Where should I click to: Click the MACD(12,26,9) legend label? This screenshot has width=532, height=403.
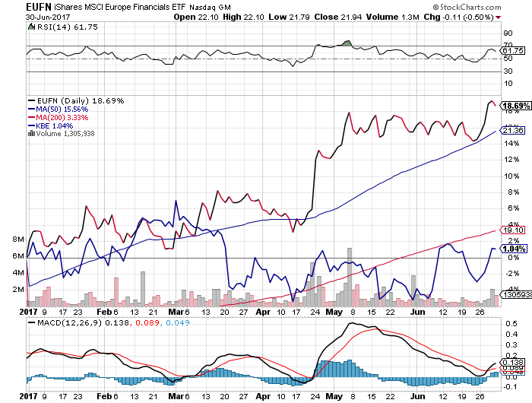pos(70,322)
